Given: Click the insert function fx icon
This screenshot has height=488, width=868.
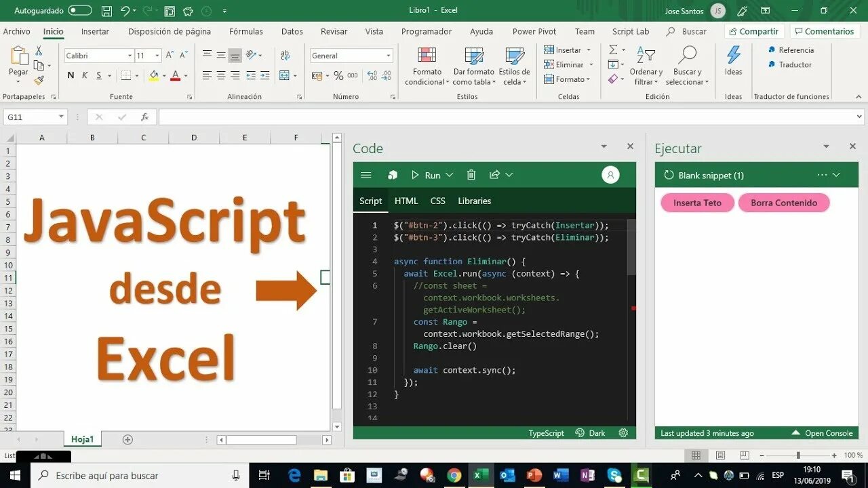Looking at the screenshot, I should (x=144, y=117).
